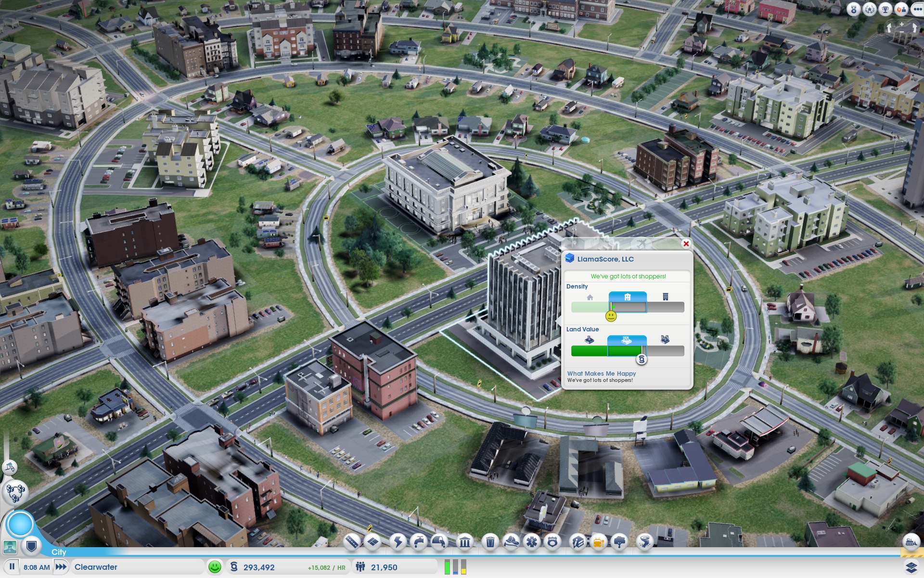Open the Police services menu
The image size is (924, 578).
pos(552,542)
